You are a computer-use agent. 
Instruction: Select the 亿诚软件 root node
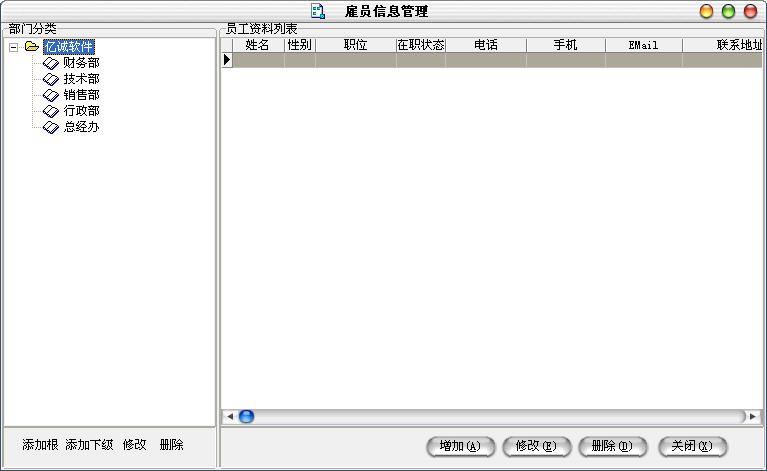pos(68,47)
